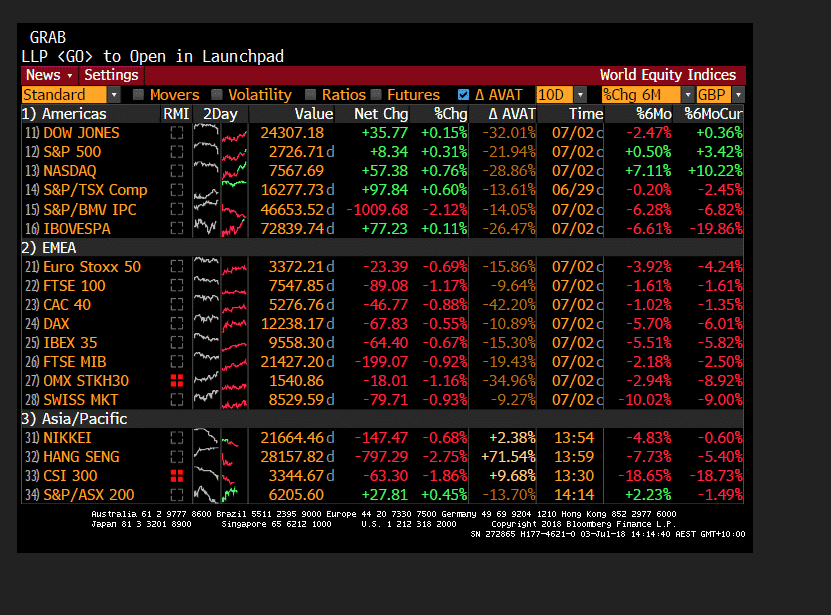Open the News menu
This screenshot has height=615, width=831.
49,75
